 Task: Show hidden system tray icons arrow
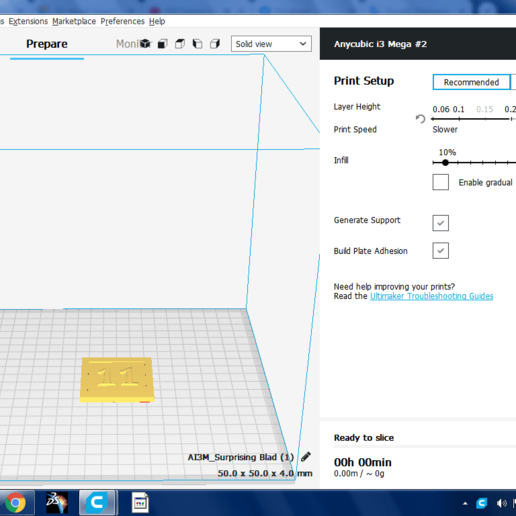(465, 503)
